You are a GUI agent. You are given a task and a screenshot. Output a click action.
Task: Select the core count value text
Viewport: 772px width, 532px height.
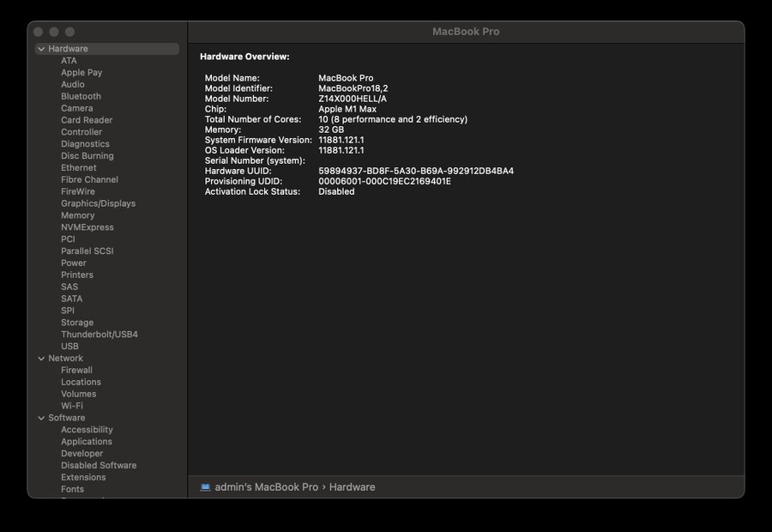393,120
